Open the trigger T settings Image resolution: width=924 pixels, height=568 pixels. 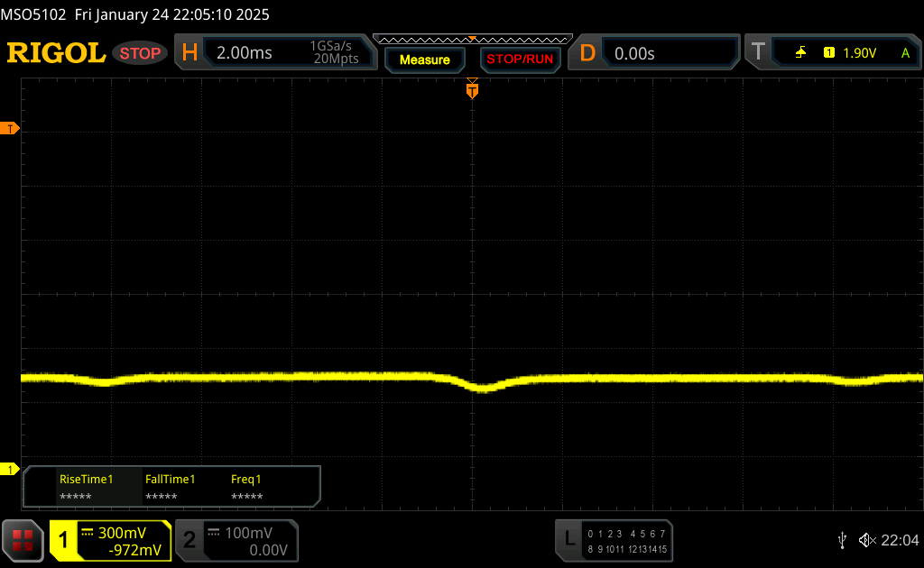click(x=758, y=51)
